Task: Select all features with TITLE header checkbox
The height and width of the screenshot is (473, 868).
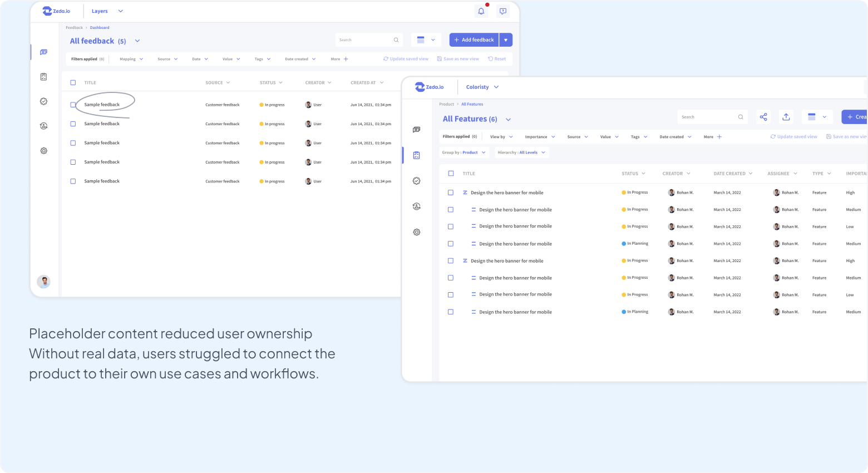Action: coord(451,174)
